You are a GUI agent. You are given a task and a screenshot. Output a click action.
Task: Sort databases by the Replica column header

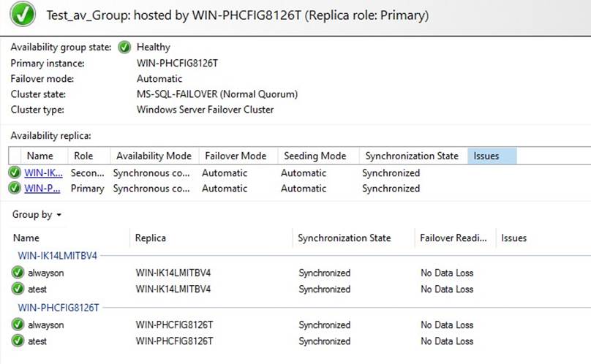(x=151, y=238)
